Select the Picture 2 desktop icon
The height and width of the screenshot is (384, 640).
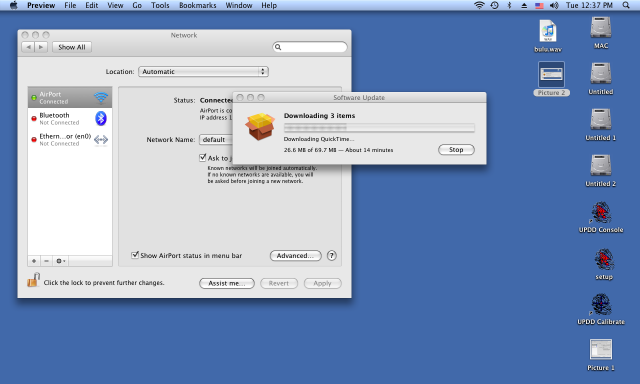(551, 78)
